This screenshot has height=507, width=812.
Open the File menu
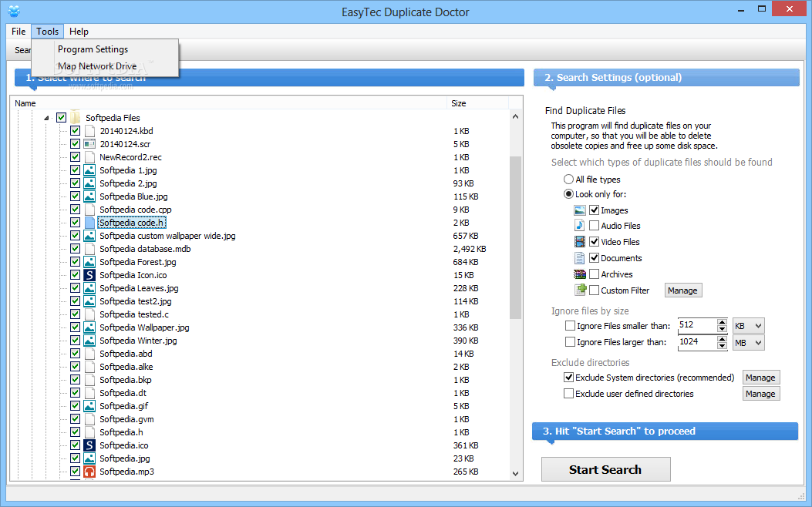coord(19,32)
